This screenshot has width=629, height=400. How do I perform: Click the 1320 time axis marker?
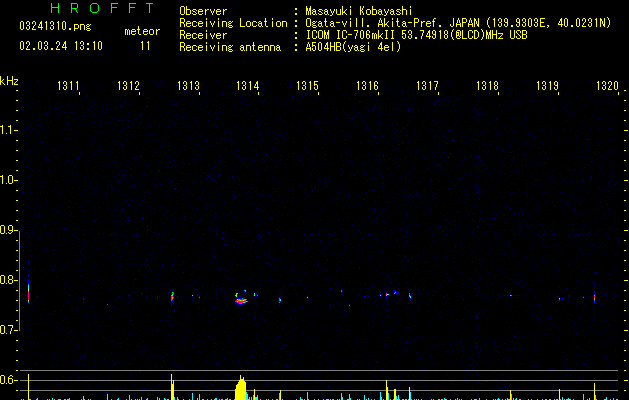coord(607,85)
